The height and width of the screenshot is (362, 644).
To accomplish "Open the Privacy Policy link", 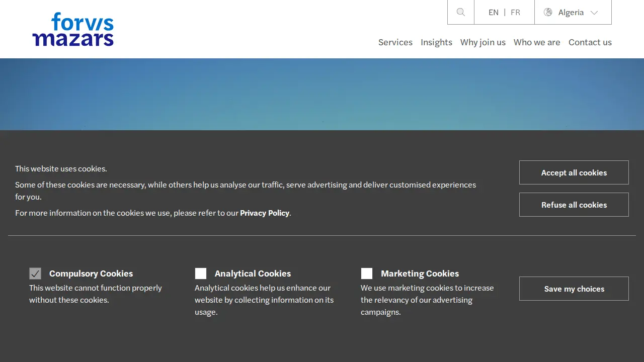I will pyautogui.click(x=265, y=213).
